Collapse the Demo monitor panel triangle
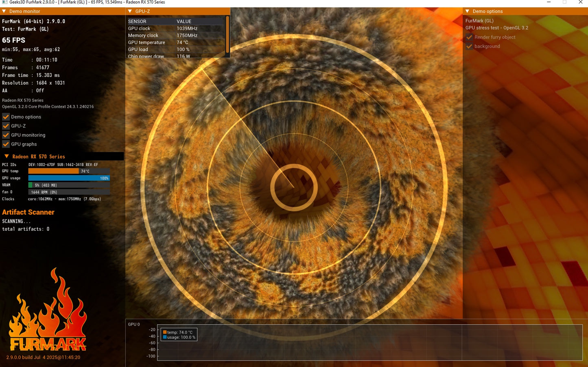 (x=4, y=11)
